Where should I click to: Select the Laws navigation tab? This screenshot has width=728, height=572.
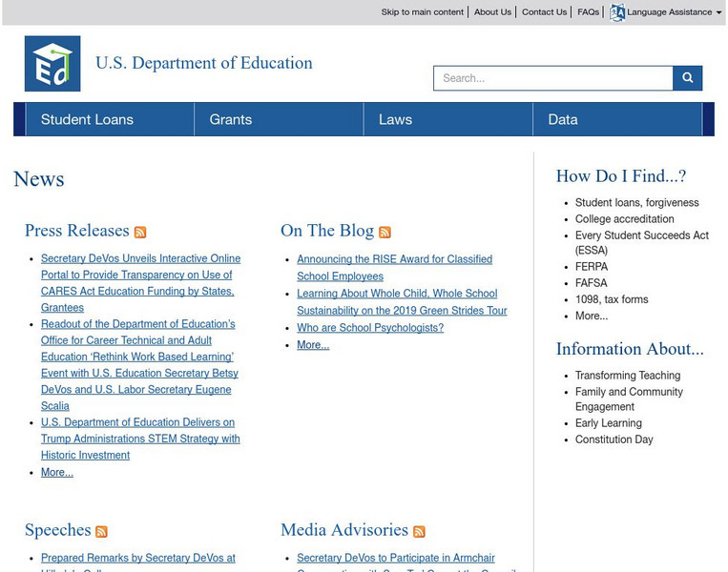click(395, 119)
